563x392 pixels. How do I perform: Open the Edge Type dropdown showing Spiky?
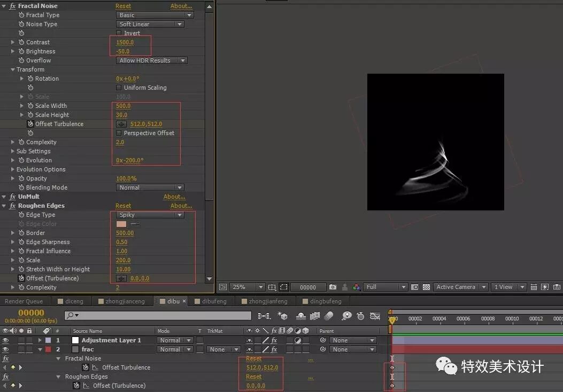pyautogui.click(x=150, y=215)
